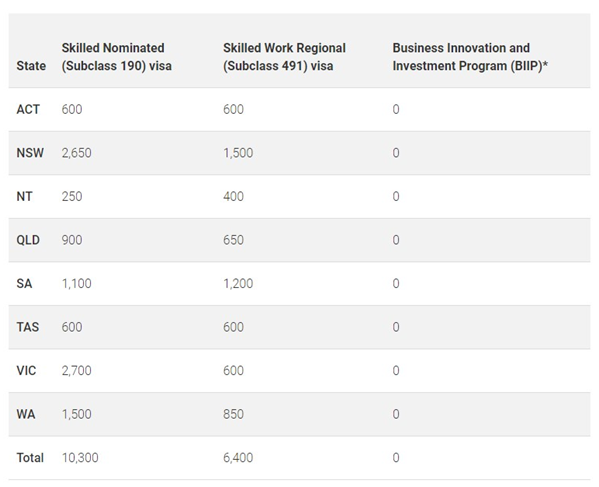Click NT's 400 regional visa value
This screenshot has height=487, width=599.
click(x=233, y=196)
